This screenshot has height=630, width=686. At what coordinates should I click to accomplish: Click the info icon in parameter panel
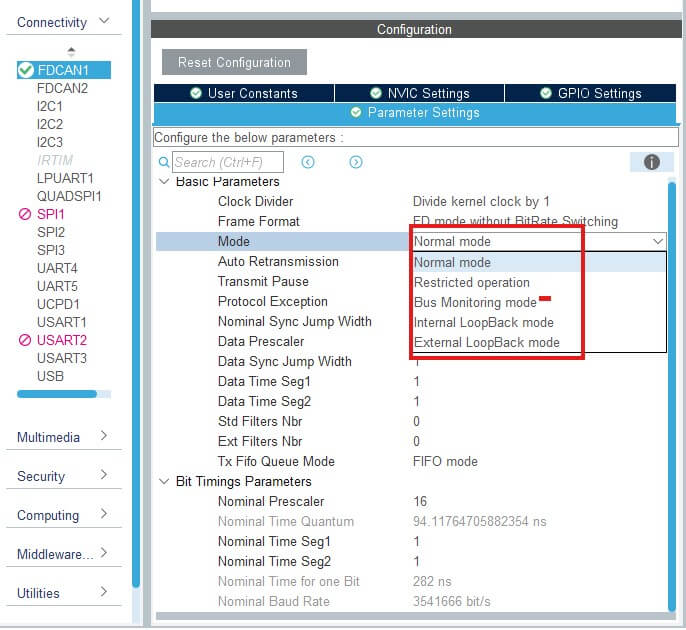652,162
